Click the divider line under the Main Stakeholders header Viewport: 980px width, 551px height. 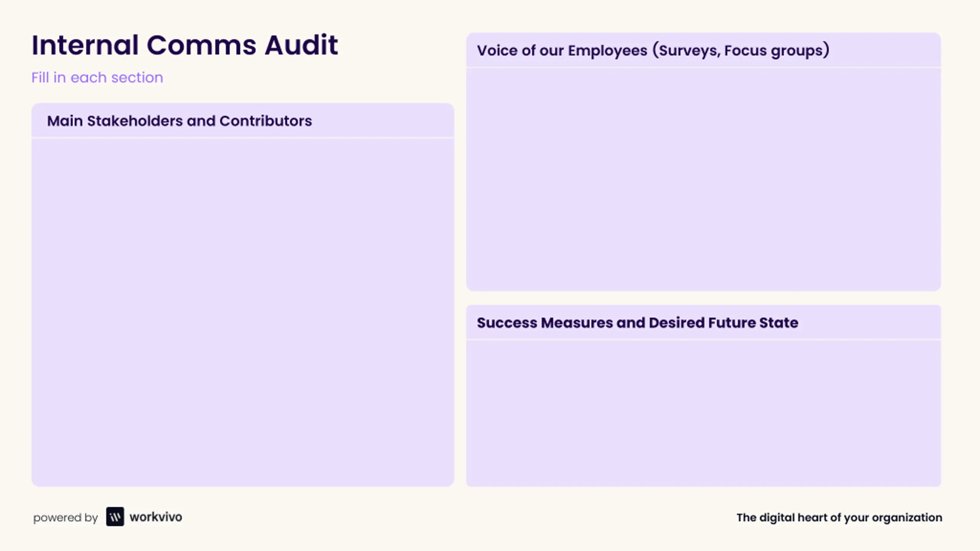243,137
